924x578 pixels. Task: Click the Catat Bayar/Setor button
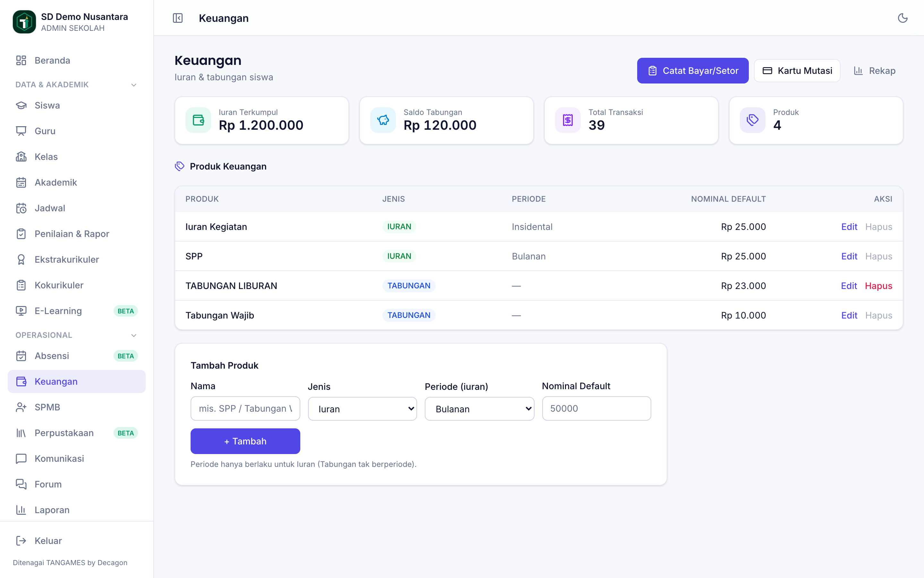(693, 71)
